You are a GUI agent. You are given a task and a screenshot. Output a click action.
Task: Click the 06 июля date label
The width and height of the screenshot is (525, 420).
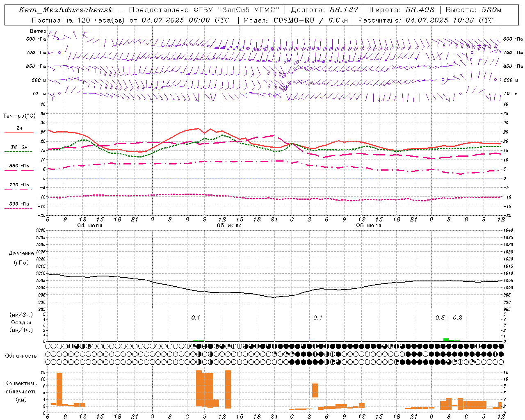369,226
